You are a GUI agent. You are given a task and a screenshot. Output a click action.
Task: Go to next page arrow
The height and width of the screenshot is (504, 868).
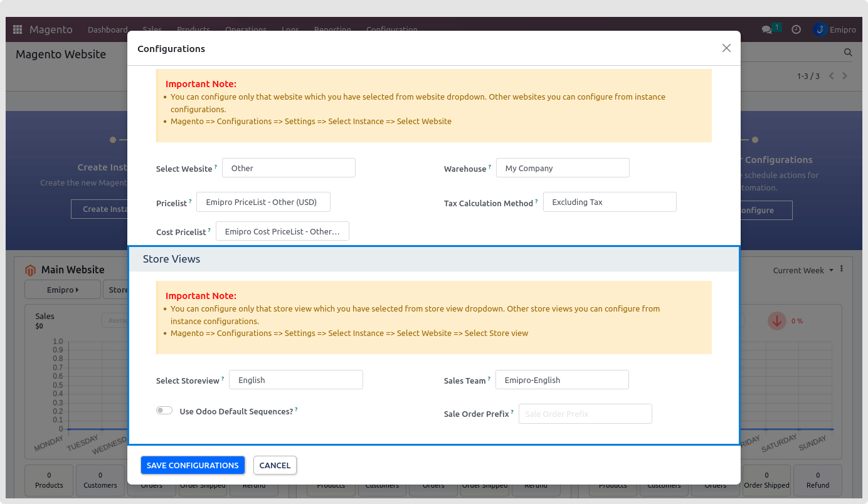point(845,76)
